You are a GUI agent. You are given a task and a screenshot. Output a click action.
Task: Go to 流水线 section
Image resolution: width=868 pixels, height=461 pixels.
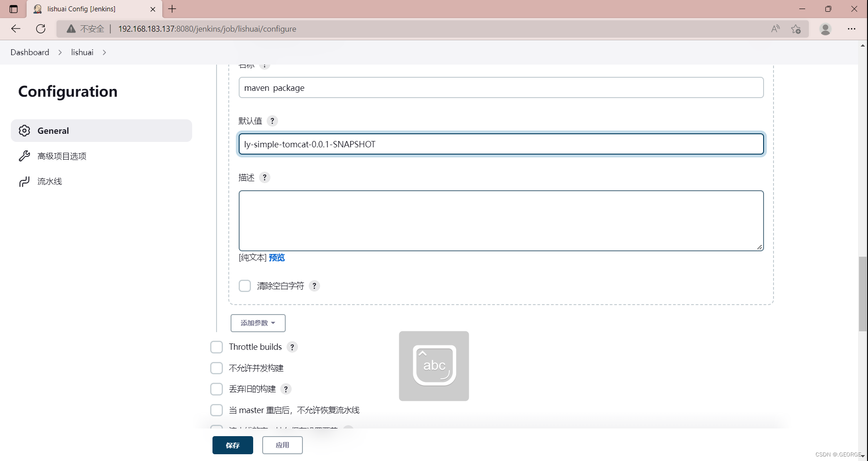coord(50,181)
